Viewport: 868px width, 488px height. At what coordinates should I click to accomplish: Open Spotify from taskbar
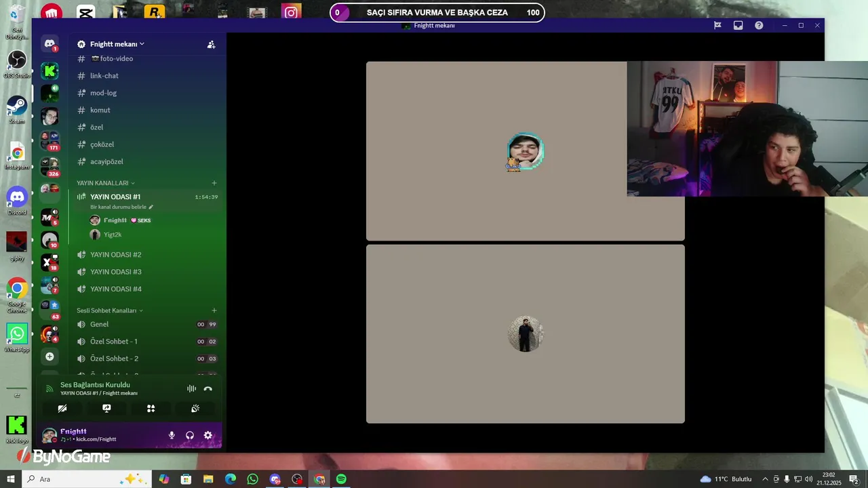341,479
